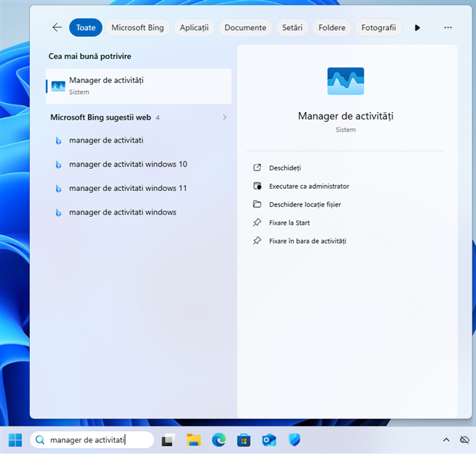Screen dimensions: 476x454
Task: Filter results by Aplicații
Action: (194, 28)
